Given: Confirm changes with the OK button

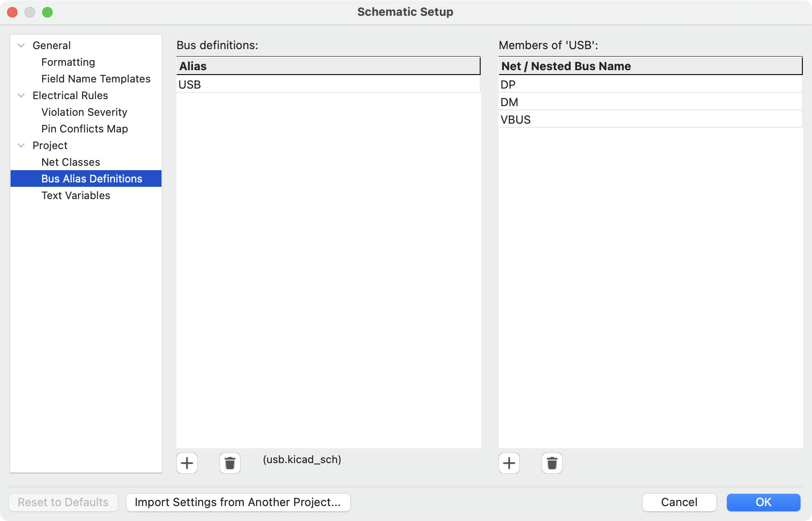Looking at the screenshot, I should point(764,502).
